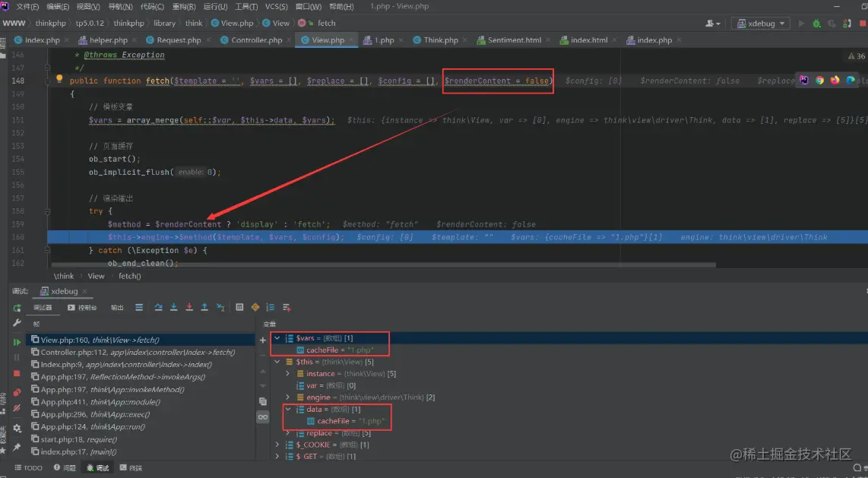Open the helper.php editor tab
Screen dimensions: 868x478
pos(109,40)
